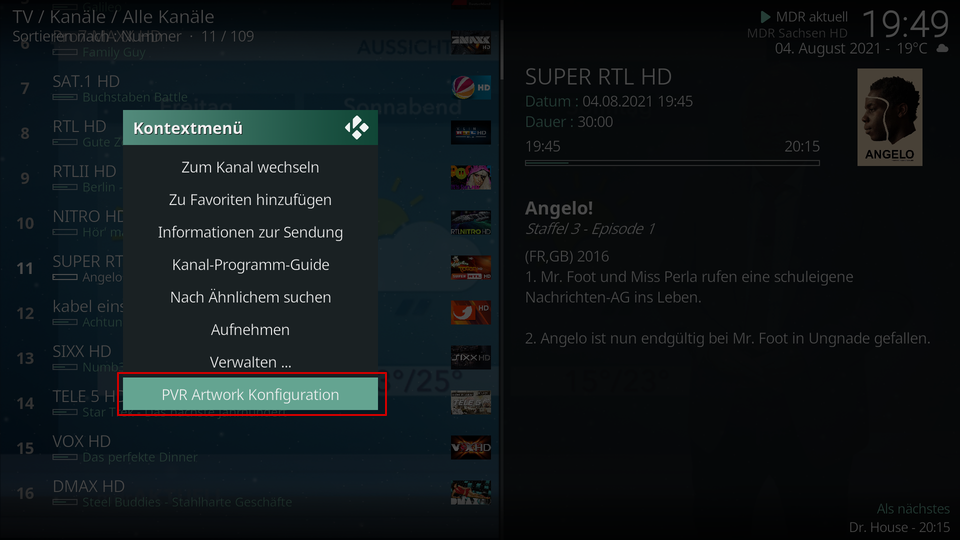The width and height of the screenshot is (960, 540).
Task: Select Zu Favoriten hinzufügen menu entry
Action: pyautogui.click(x=250, y=200)
